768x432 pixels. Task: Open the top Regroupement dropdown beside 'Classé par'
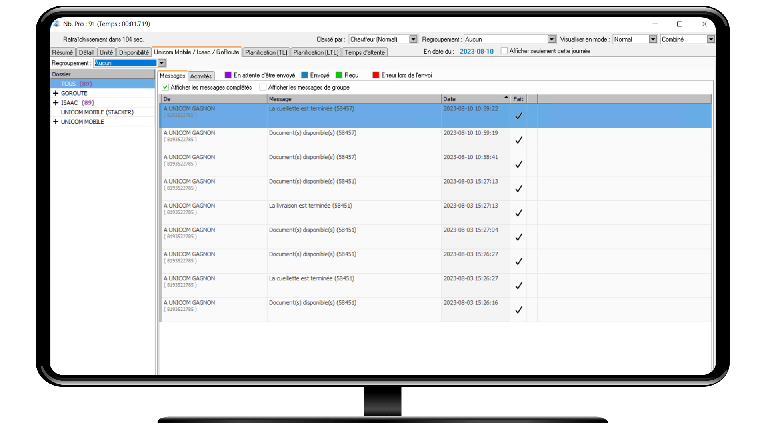(552, 39)
